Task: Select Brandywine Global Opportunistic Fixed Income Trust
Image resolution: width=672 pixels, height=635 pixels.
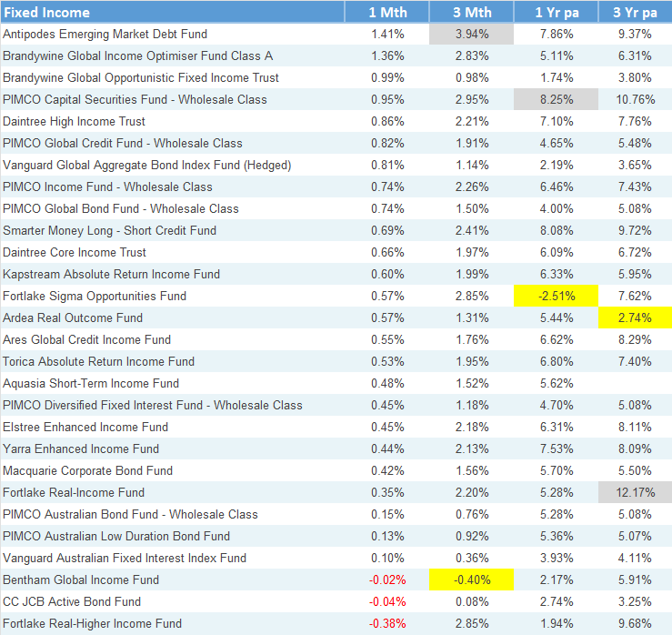Action: tap(141, 77)
